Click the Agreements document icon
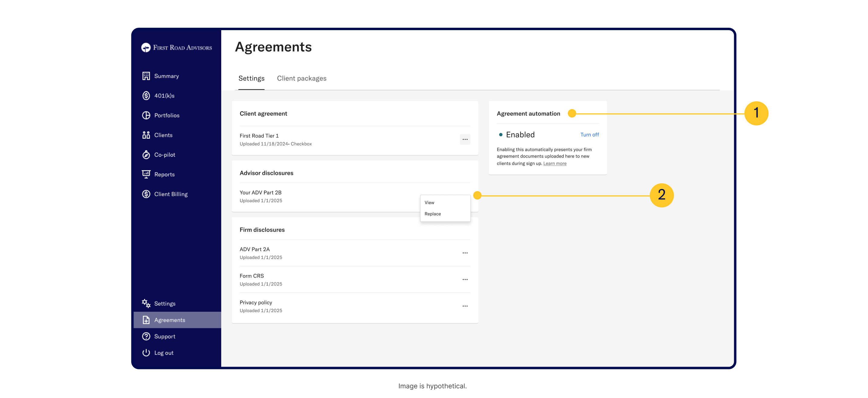868x398 pixels. (x=146, y=320)
